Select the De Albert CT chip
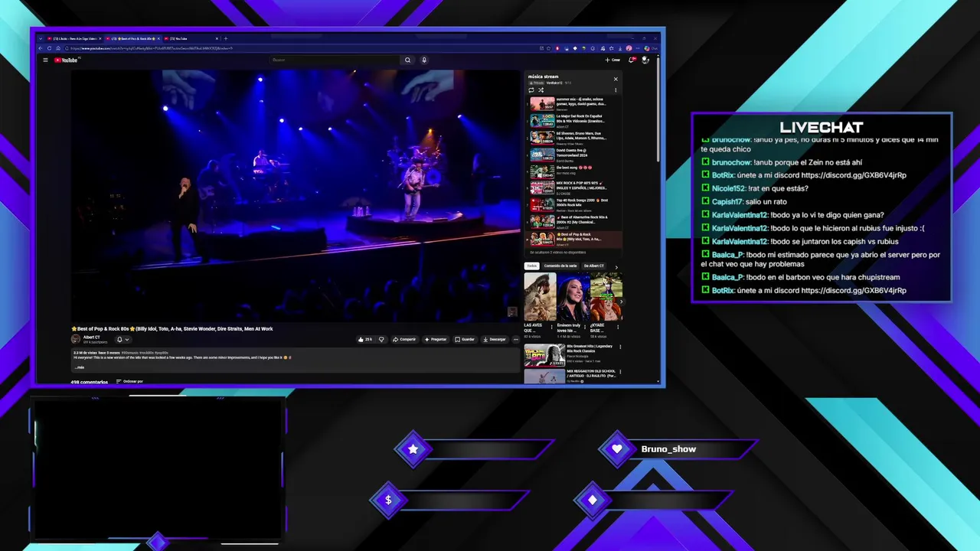This screenshot has height=551, width=980. coord(594,266)
